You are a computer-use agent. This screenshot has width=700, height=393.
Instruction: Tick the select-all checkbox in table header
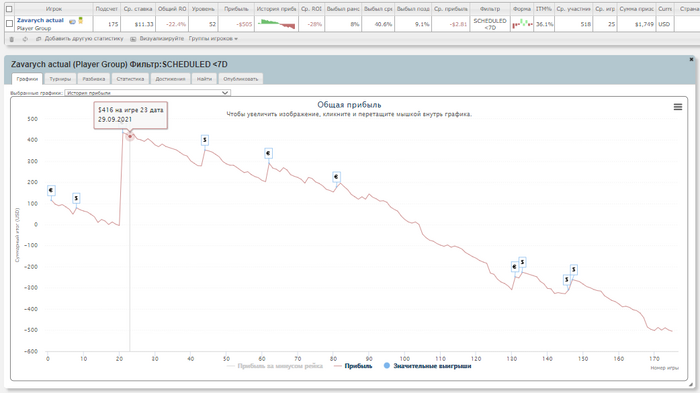point(9,9)
